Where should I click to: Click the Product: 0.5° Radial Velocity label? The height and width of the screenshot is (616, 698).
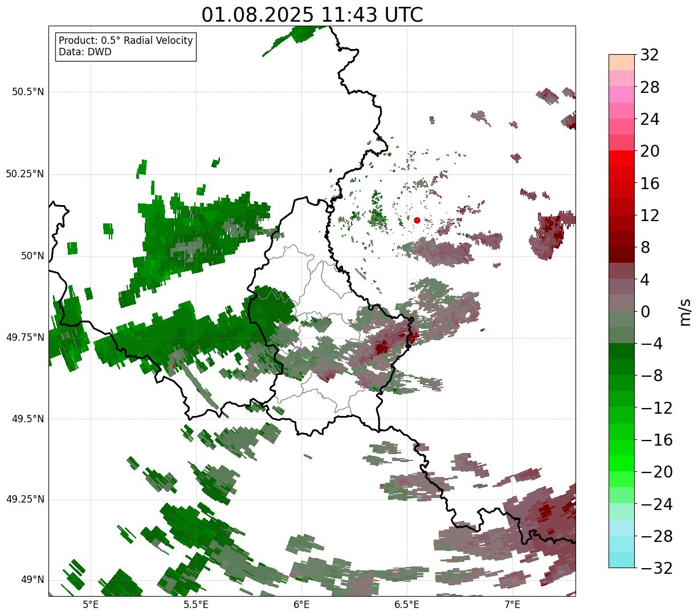126,41
